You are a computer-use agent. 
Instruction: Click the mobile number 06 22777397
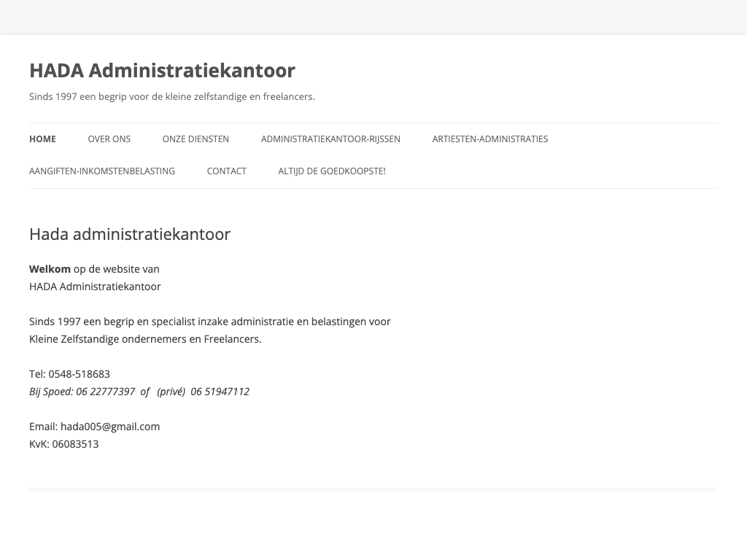(x=105, y=392)
